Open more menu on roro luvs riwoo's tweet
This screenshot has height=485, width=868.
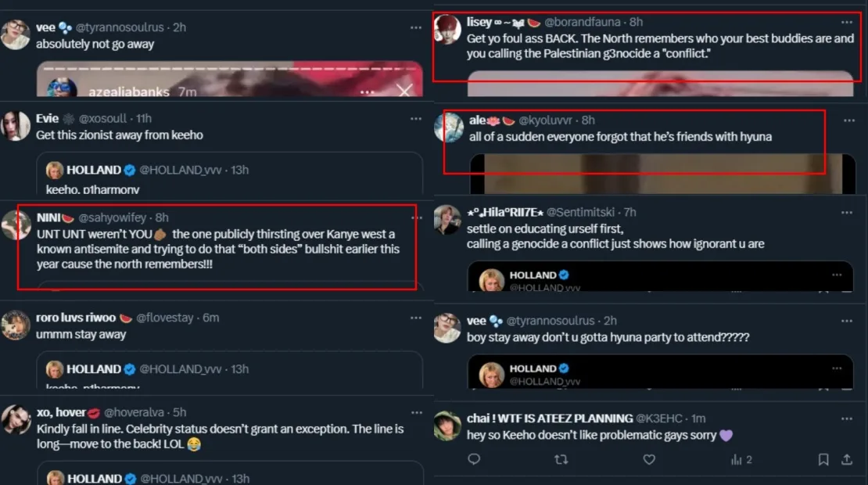pyautogui.click(x=416, y=318)
